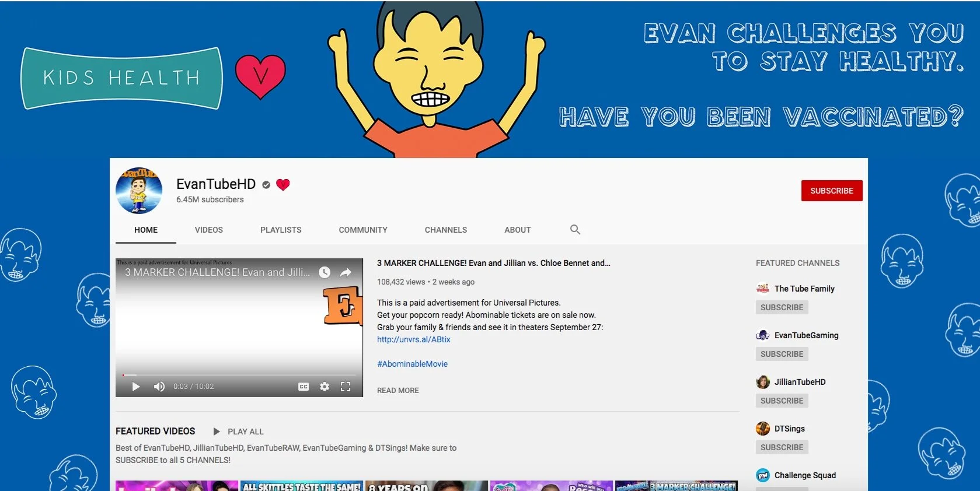Click the Share arrow on the video
The width and height of the screenshot is (980, 491).
[346, 272]
